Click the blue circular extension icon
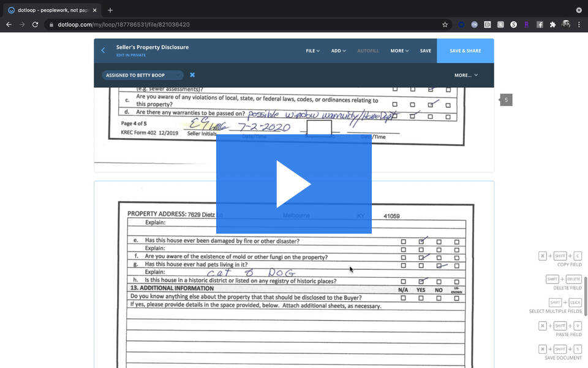Viewport: 588px width, 368px height. [461, 25]
